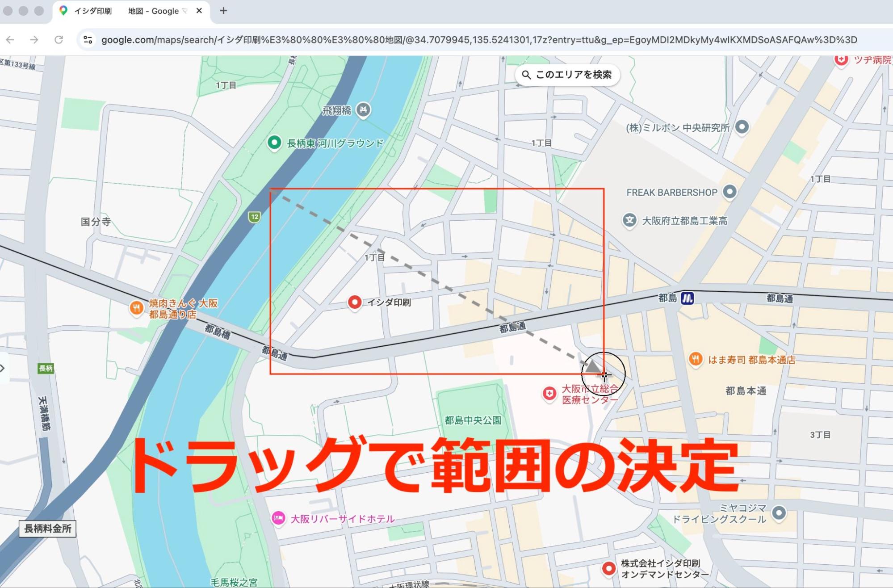Click the browser forward arrow

point(34,40)
